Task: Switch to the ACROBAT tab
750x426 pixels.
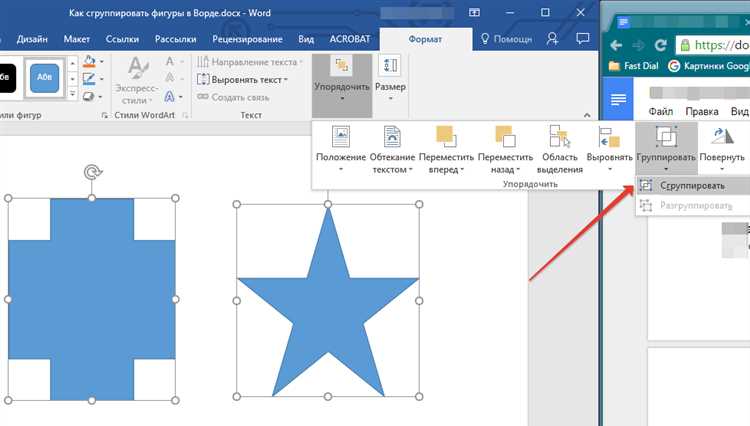Action: tap(350, 39)
